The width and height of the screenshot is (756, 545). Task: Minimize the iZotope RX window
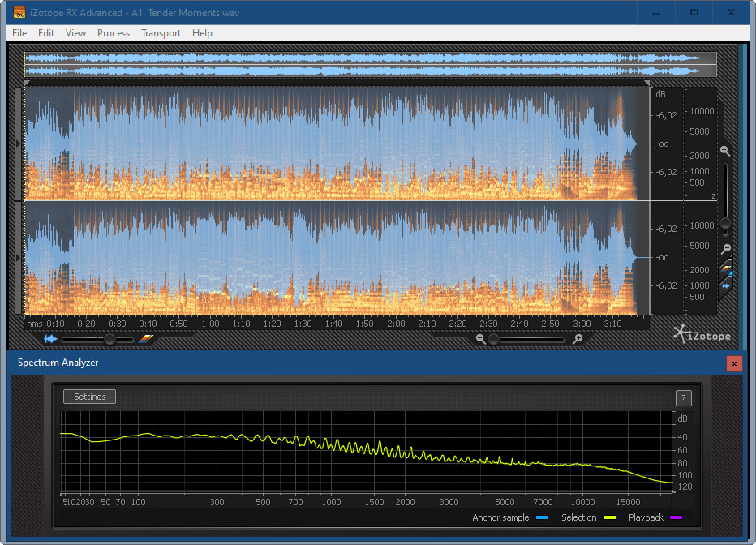[656, 12]
